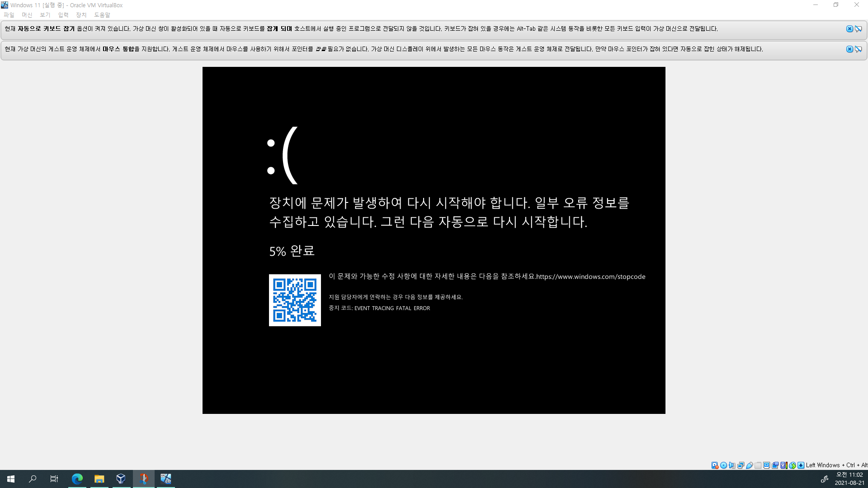Dismiss the keyboard capture notification

coord(849,29)
